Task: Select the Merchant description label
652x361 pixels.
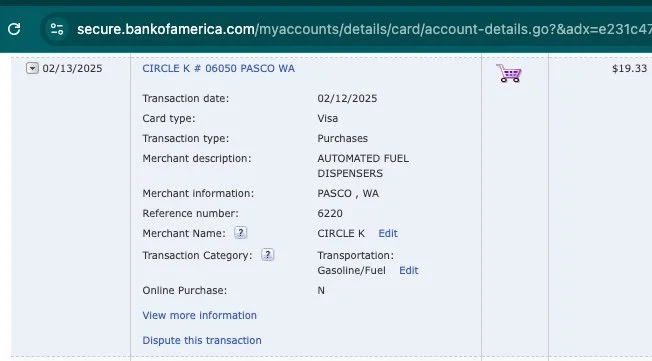Action: tap(197, 158)
